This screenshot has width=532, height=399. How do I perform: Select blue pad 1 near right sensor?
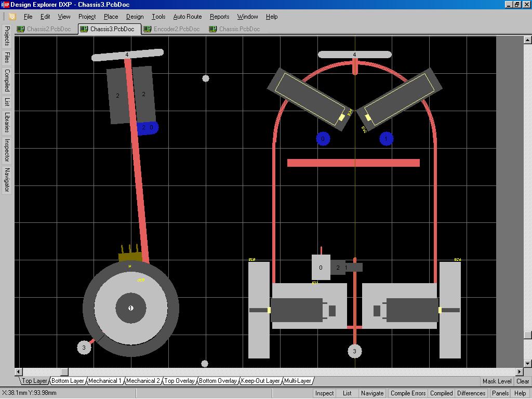[386, 139]
